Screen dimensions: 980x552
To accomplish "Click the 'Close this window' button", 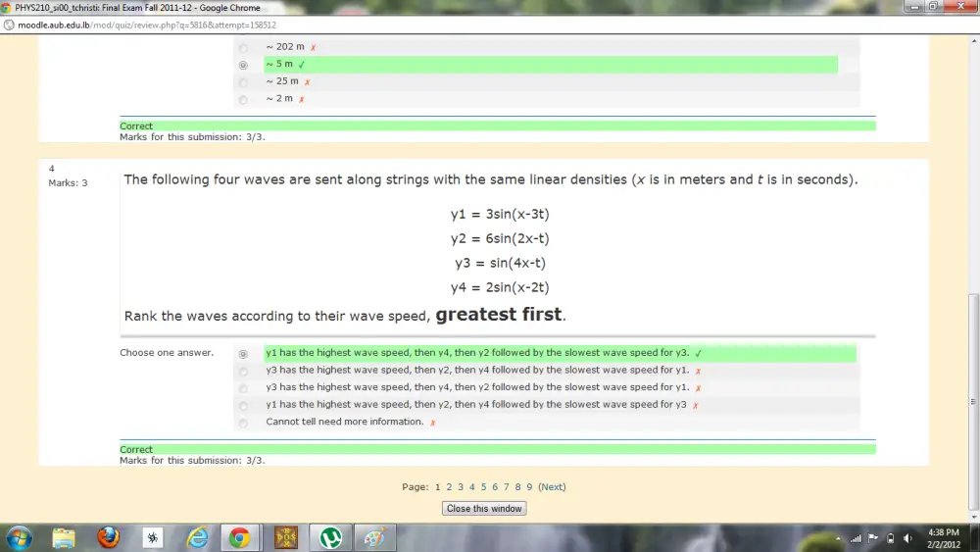I will click(x=484, y=508).
